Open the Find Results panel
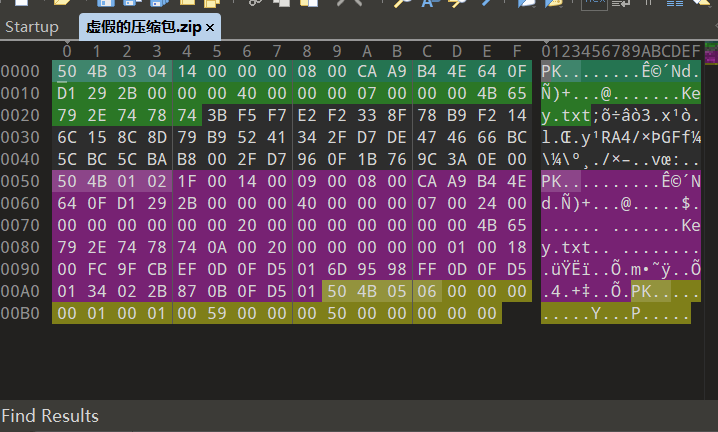The height and width of the screenshot is (432, 718). [50, 416]
